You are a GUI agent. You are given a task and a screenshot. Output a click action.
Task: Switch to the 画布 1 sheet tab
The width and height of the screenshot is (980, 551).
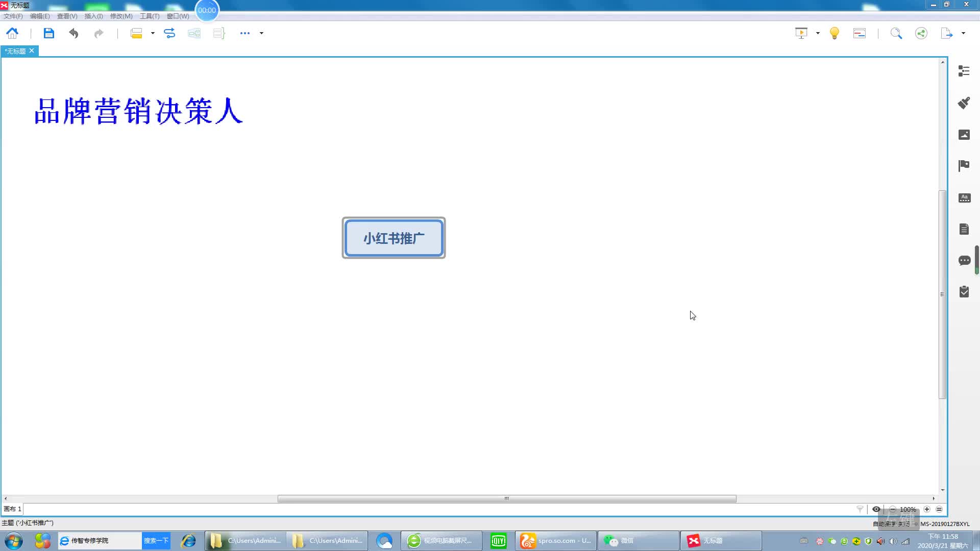click(12, 509)
